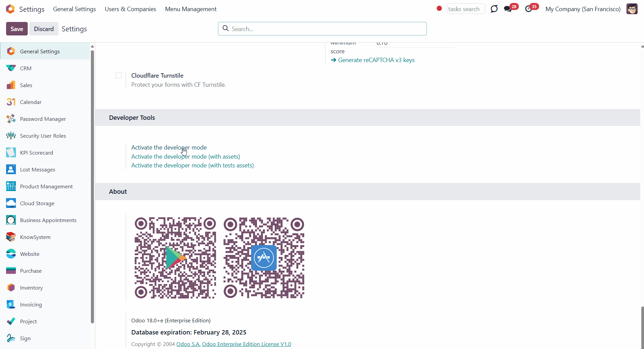Activate the developer mode with assets
Image resolution: width=644 pixels, height=349 pixels.
pyautogui.click(x=186, y=157)
